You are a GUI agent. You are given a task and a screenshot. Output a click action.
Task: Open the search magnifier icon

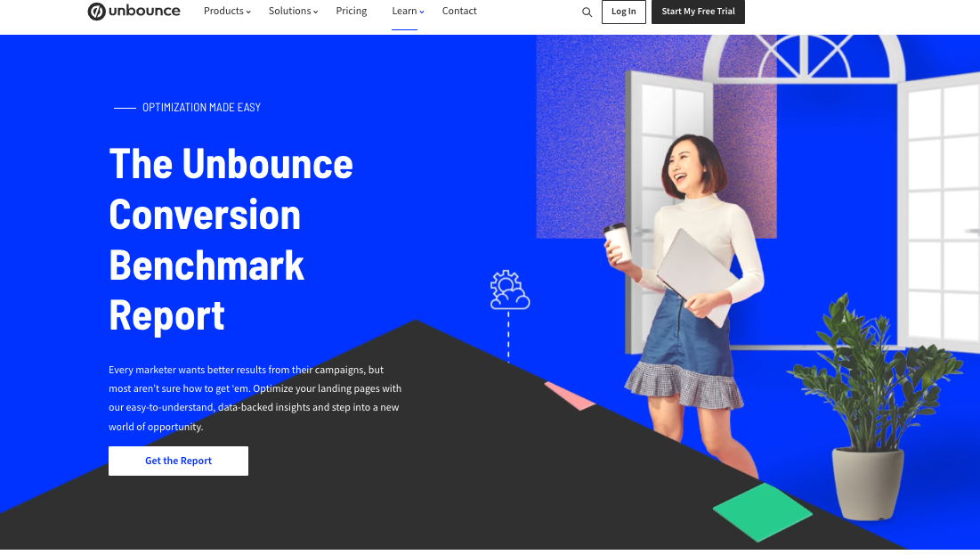click(587, 12)
